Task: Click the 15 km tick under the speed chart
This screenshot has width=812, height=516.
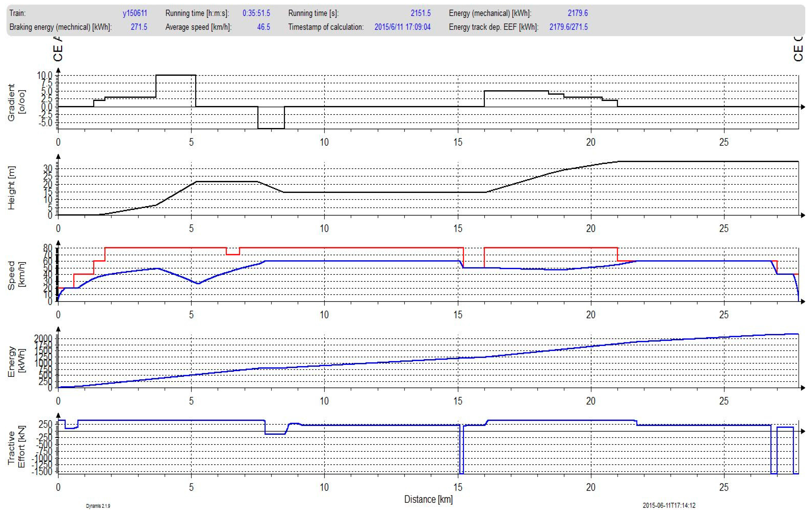Action: [x=458, y=315]
